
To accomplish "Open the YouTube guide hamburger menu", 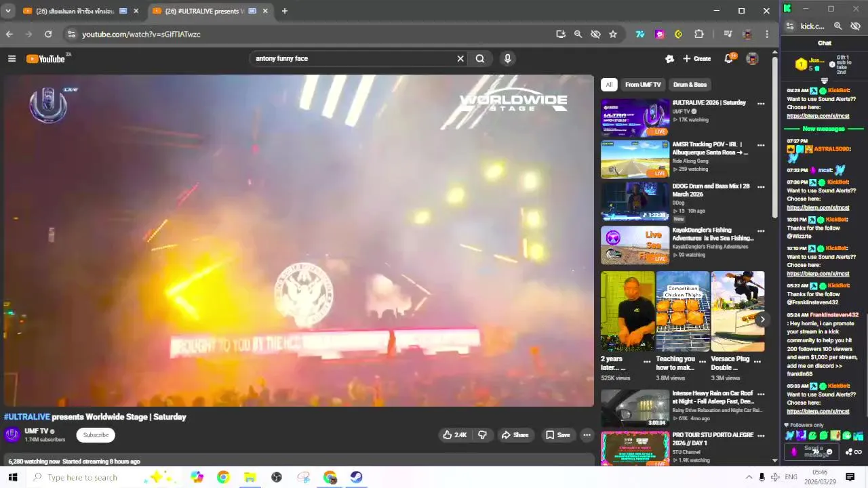I will [x=12, y=59].
